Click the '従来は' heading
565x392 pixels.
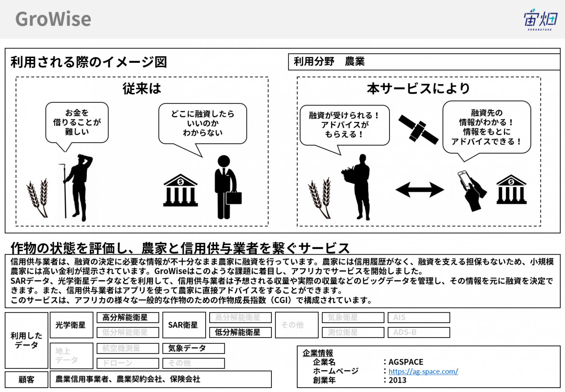pyautogui.click(x=142, y=89)
